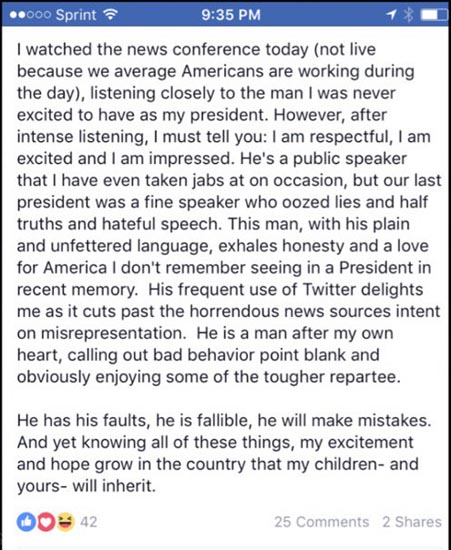This screenshot has height=550, width=451.
Task: View the 42 reactions count
Action: [x=88, y=522]
